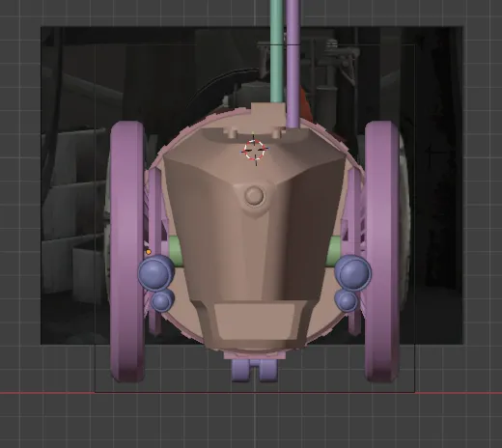Select the large right blue buffer sphere
Image resolution: width=502 pixels, height=448 pixels.
353,272
